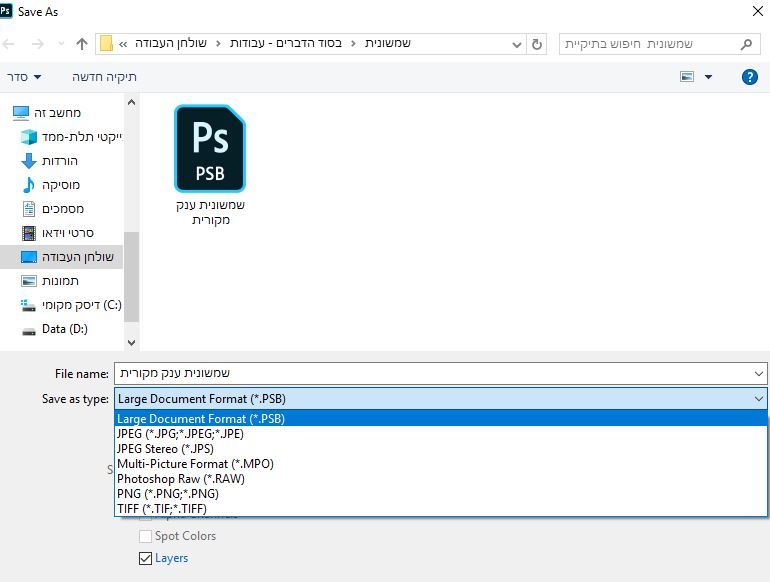Expand hidden path chevron in address bar

[x=123, y=44]
